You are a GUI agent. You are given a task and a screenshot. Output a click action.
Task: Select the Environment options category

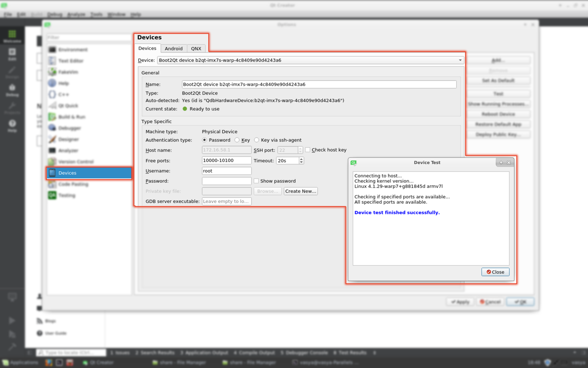[x=89, y=50]
